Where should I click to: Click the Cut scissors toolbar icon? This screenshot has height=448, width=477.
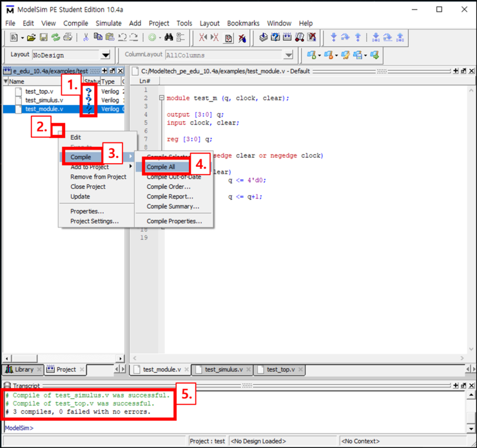click(86, 37)
